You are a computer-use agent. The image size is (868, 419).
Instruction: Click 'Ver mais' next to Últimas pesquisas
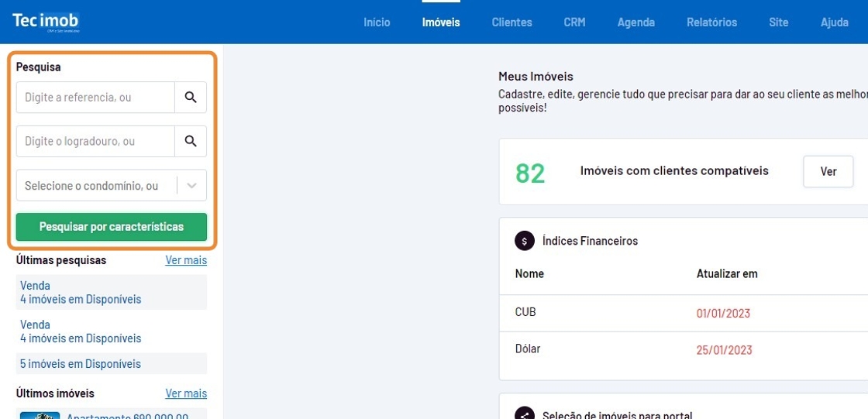pos(186,260)
